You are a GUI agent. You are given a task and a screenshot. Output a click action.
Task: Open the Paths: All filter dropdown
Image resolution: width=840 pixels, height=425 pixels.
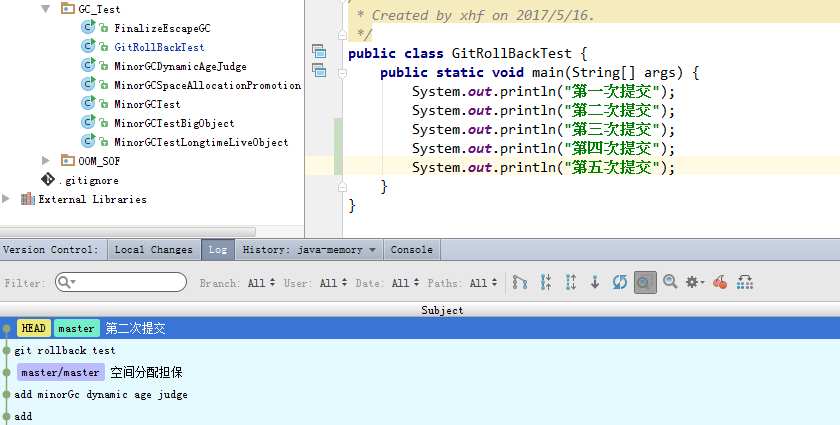(x=483, y=283)
